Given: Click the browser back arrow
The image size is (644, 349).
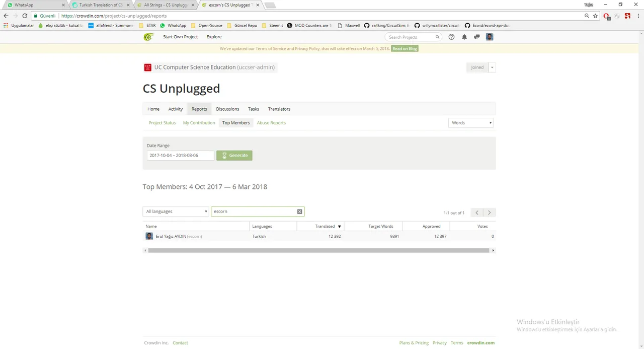Looking at the screenshot, I should click(x=6, y=16).
